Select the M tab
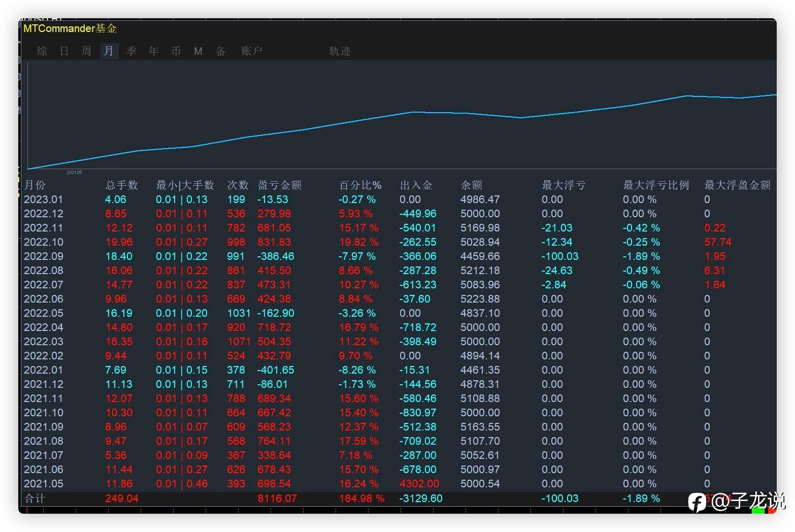This screenshot has height=532, width=795. (x=198, y=51)
